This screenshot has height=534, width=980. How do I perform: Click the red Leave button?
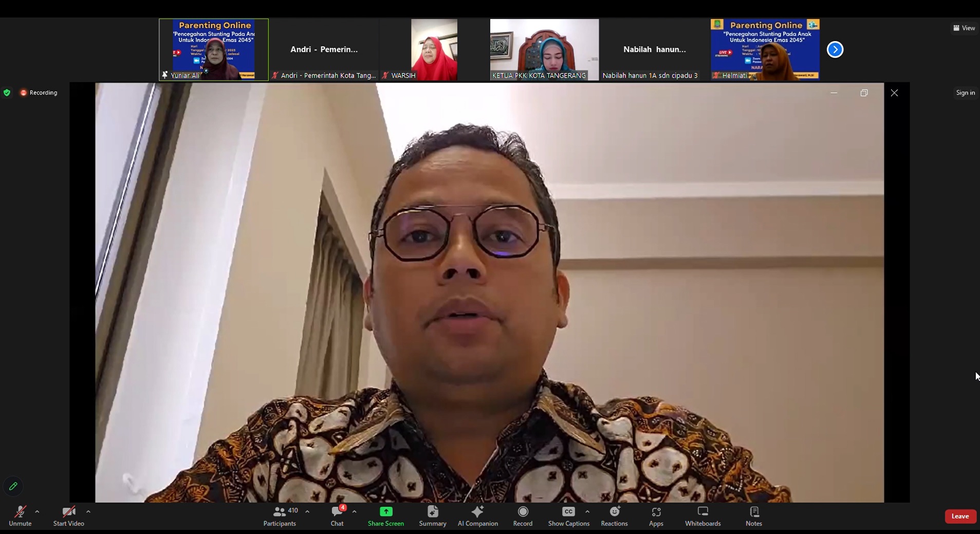tap(960, 517)
